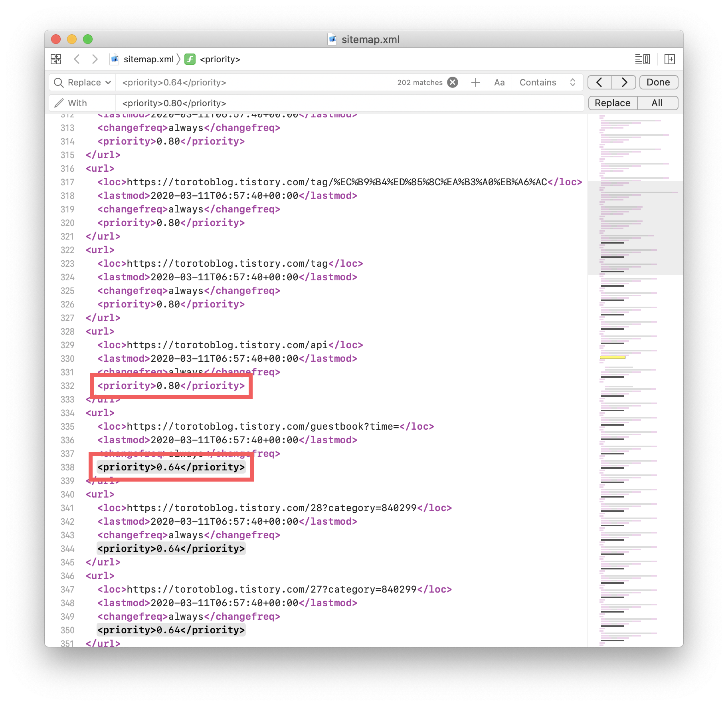Click the tistory.com/tag loc on line 323
The width and height of the screenshot is (728, 706).
point(230,264)
